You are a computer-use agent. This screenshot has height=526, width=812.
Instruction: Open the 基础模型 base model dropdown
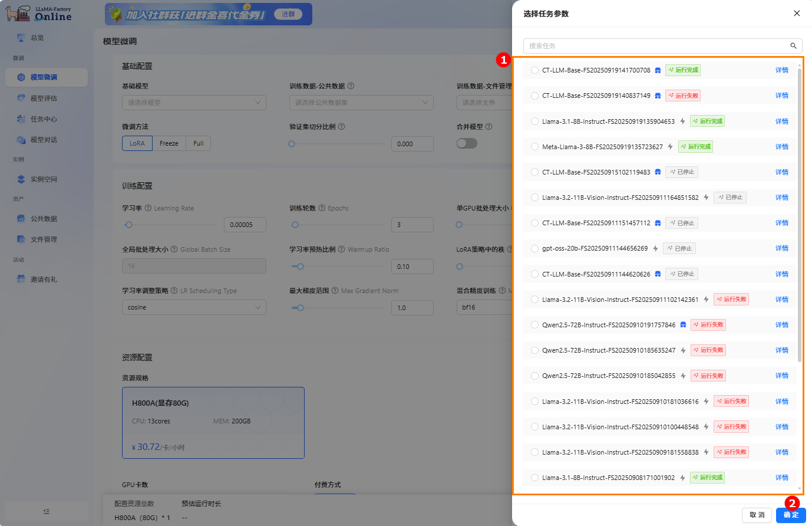pyautogui.click(x=194, y=103)
